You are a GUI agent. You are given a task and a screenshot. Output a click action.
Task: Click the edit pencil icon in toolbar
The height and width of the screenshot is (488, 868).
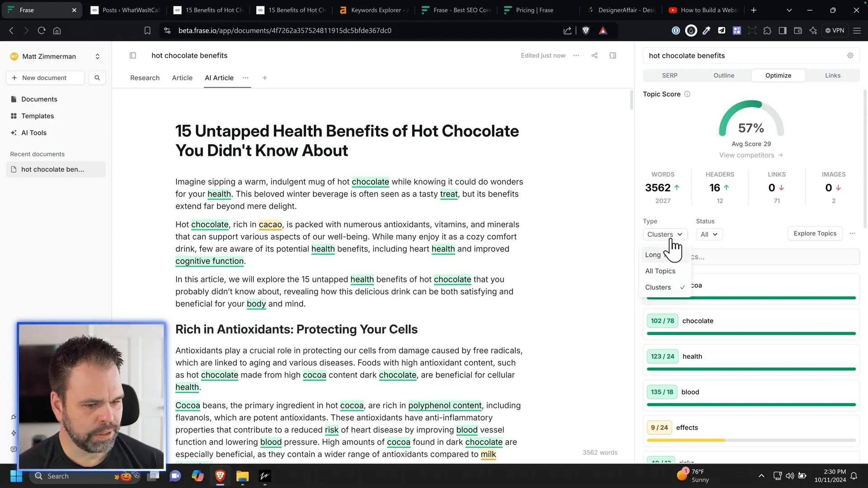click(x=707, y=30)
